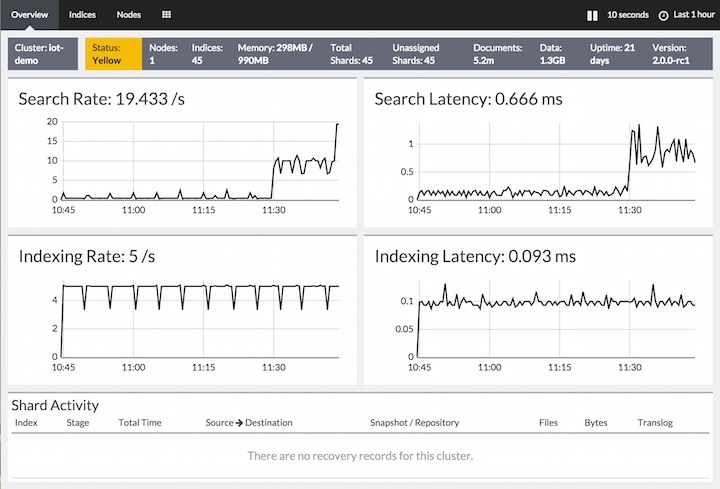
Task: Click inside the Indexing Latency chart
Action: click(x=555, y=320)
